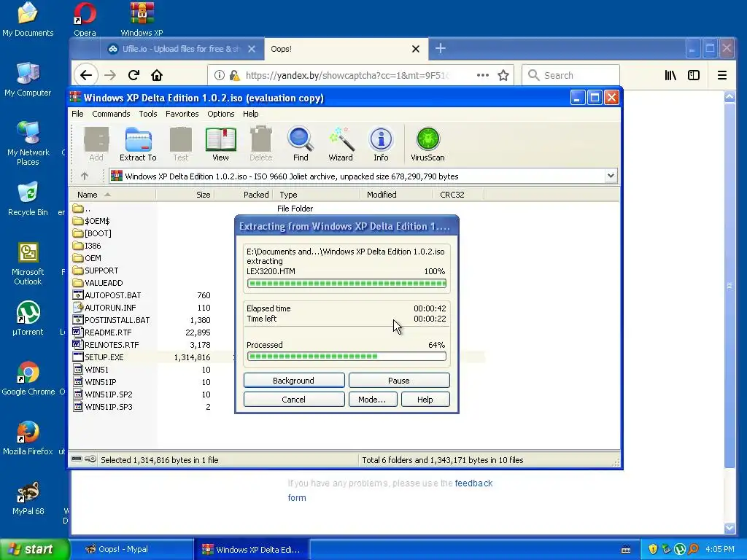
Task: Open the Commands menu
Action: pyautogui.click(x=111, y=114)
